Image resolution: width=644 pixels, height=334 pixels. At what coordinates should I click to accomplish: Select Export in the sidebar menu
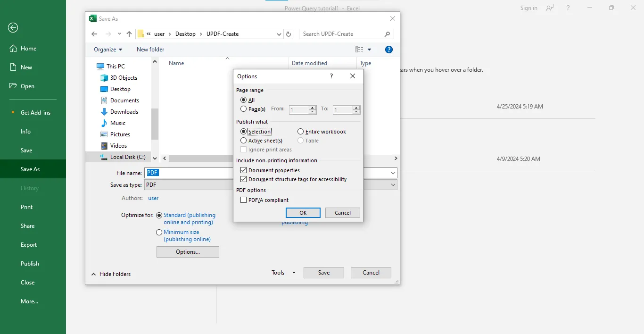pyautogui.click(x=28, y=244)
